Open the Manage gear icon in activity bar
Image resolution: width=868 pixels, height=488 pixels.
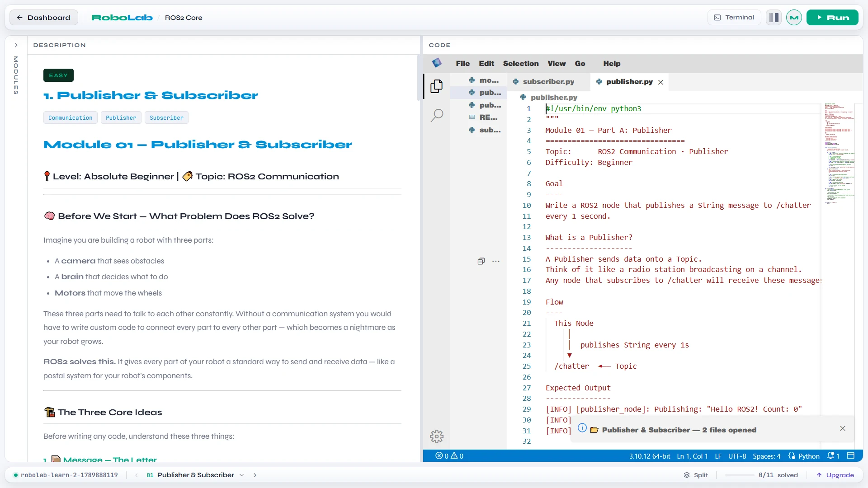click(x=436, y=436)
